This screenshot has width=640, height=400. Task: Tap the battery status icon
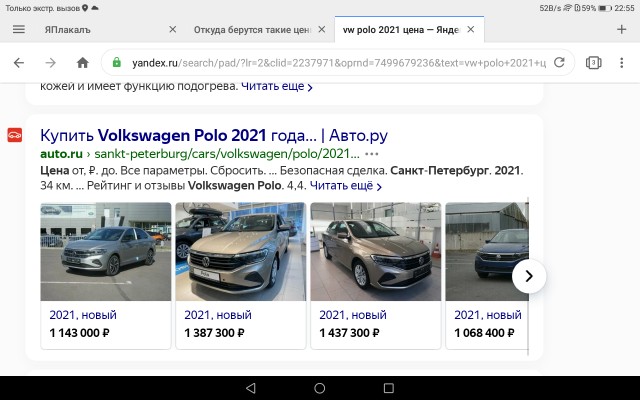[x=604, y=8]
